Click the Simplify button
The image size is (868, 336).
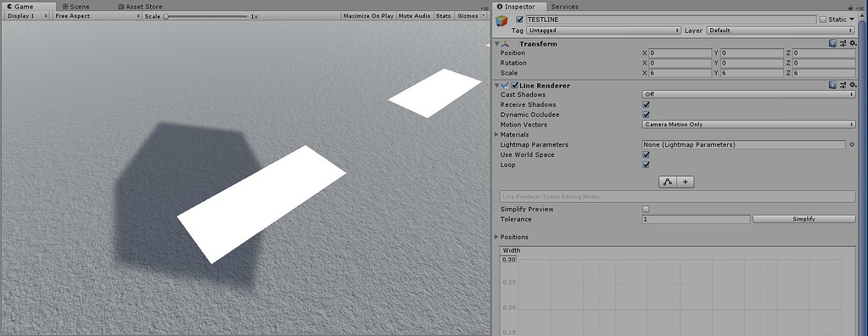pyautogui.click(x=804, y=219)
